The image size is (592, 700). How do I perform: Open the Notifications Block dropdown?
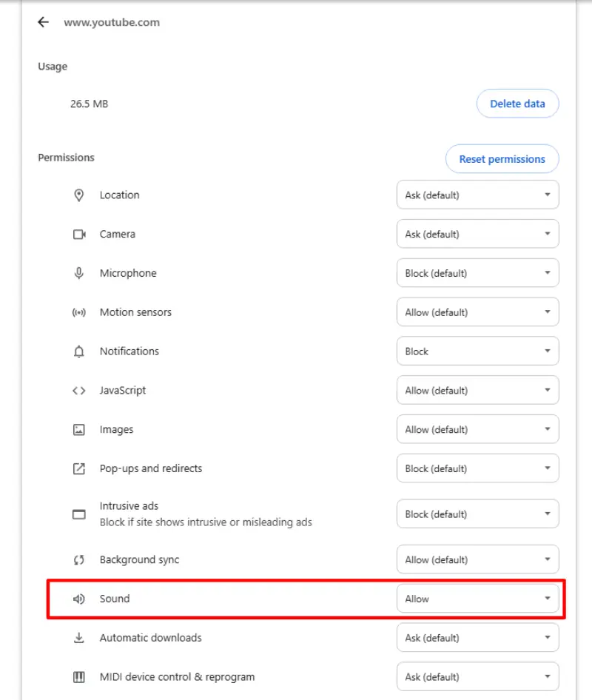(477, 351)
